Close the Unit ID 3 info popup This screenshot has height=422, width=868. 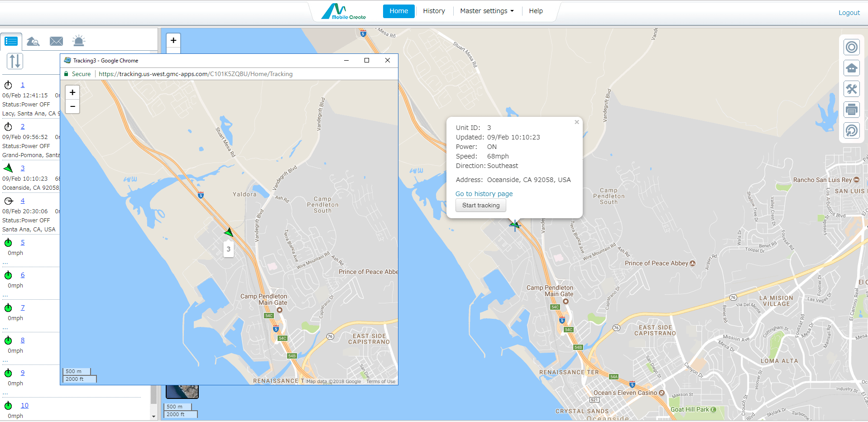[577, 122]
